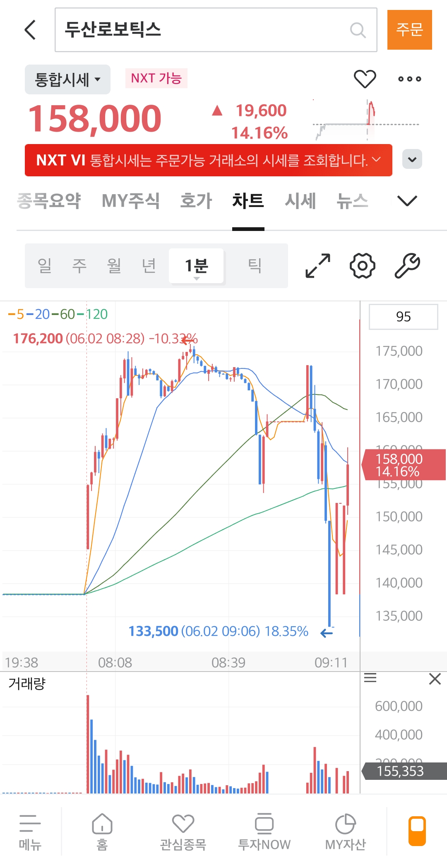This screenshot has width=447, height=868.
Task: Open chart settings gear icon
Action: (x=363, y=265)
